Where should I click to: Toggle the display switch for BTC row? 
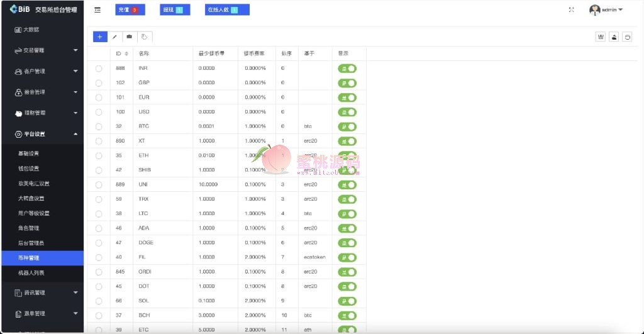[x=347, y=126]
